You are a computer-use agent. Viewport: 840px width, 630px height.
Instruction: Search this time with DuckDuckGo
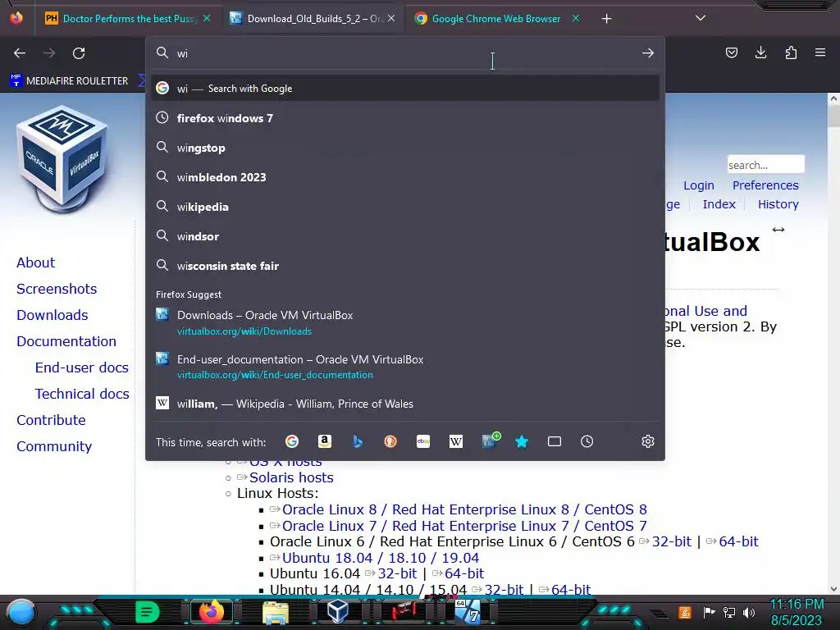(390, 441)
